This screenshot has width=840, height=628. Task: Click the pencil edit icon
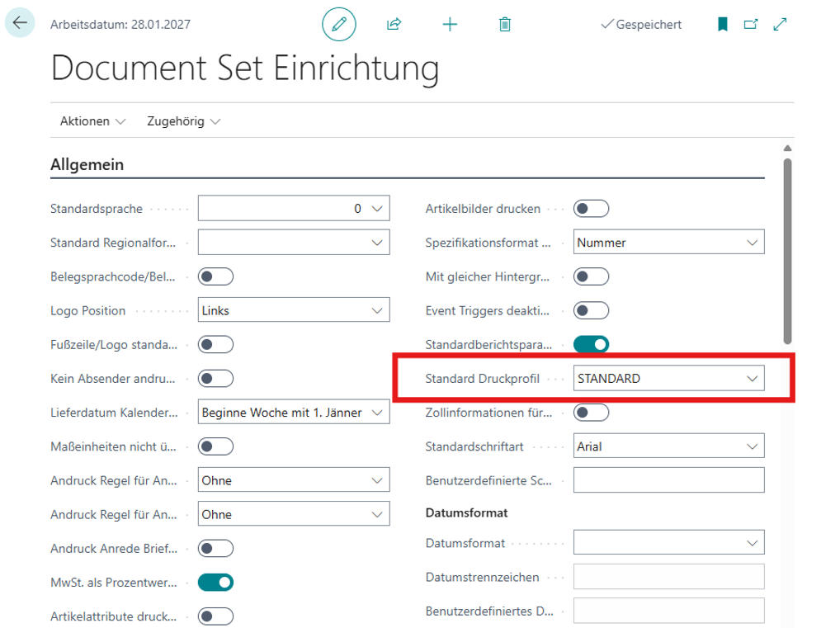click(x=338, y=25)
